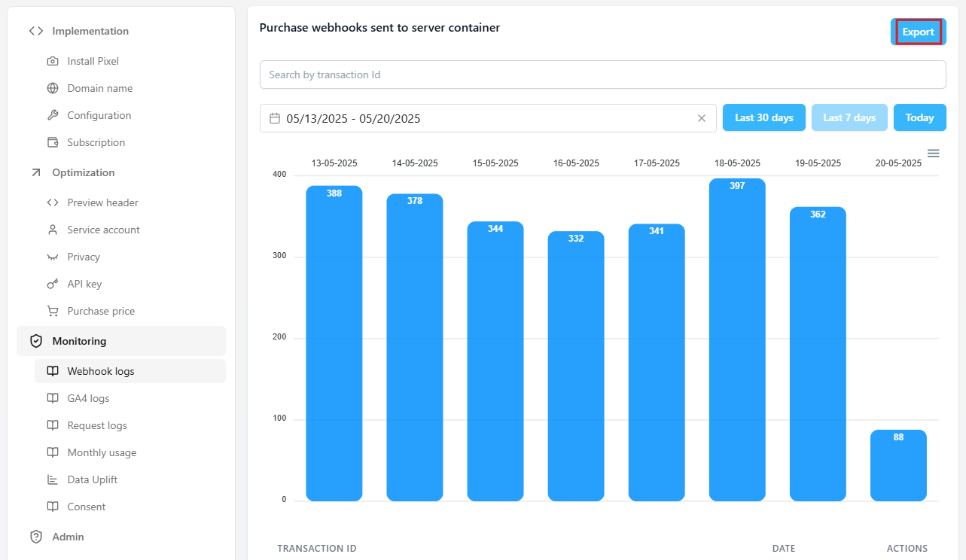Screen dimensions: 966x560
Task: Open GA4 logs page
Action: pyautogui.click(x=88, y=398)
